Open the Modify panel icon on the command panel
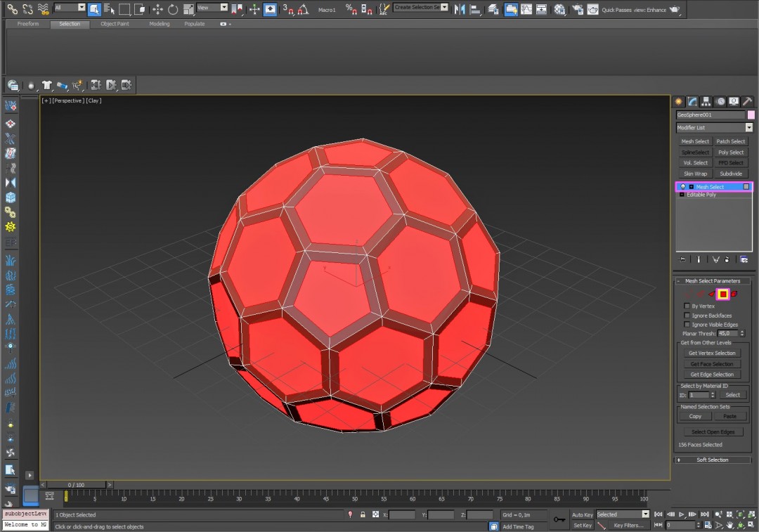759x532 pixels. [x=692, y=103]
